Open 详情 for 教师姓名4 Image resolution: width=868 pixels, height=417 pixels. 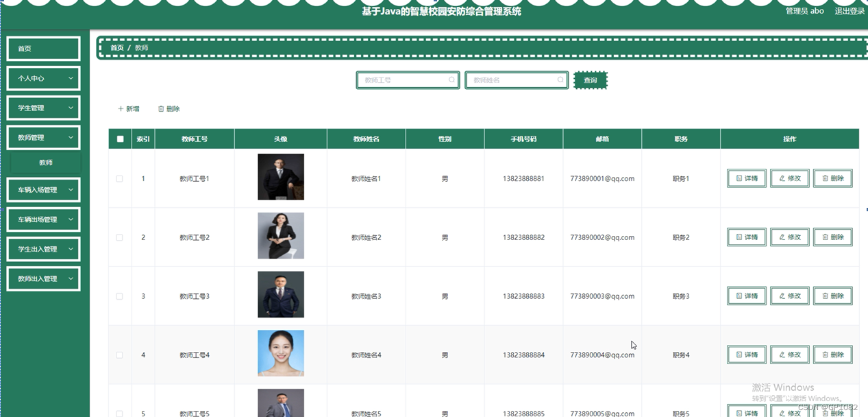747,355
